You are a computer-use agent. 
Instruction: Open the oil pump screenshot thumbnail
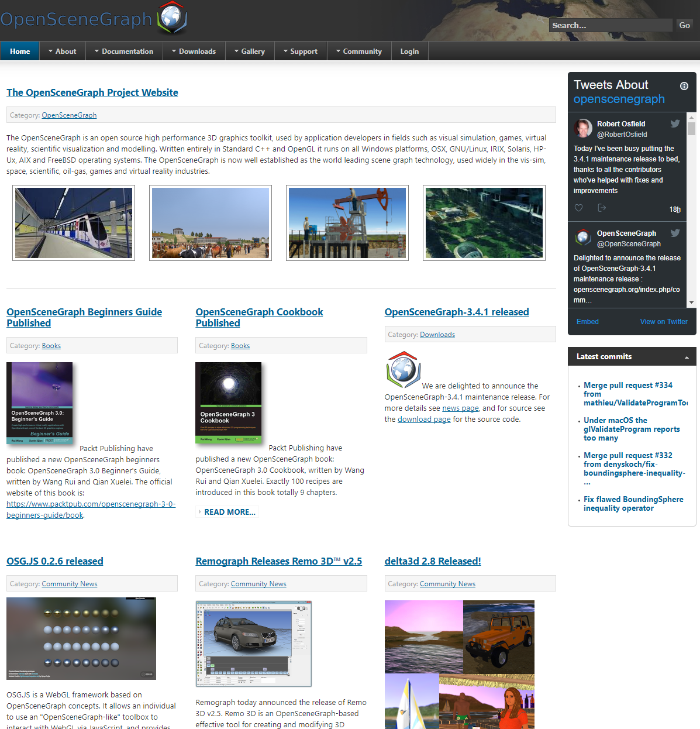coord(347,223)
